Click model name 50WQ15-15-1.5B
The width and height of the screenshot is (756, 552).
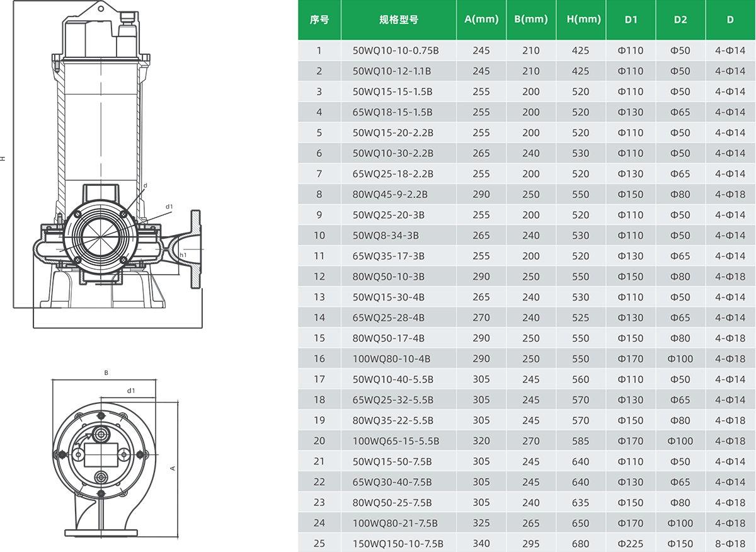coord(392,92)
